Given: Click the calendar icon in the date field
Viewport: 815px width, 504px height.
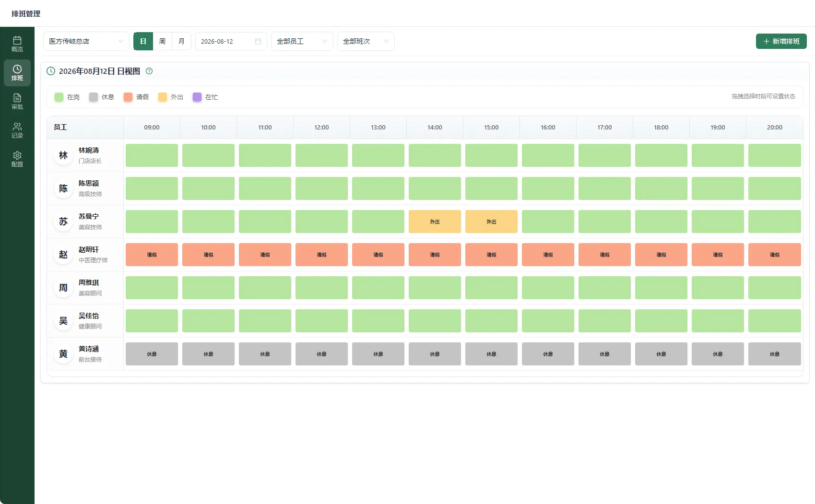Looking at the screenshot, I should (x=258, y=41).
